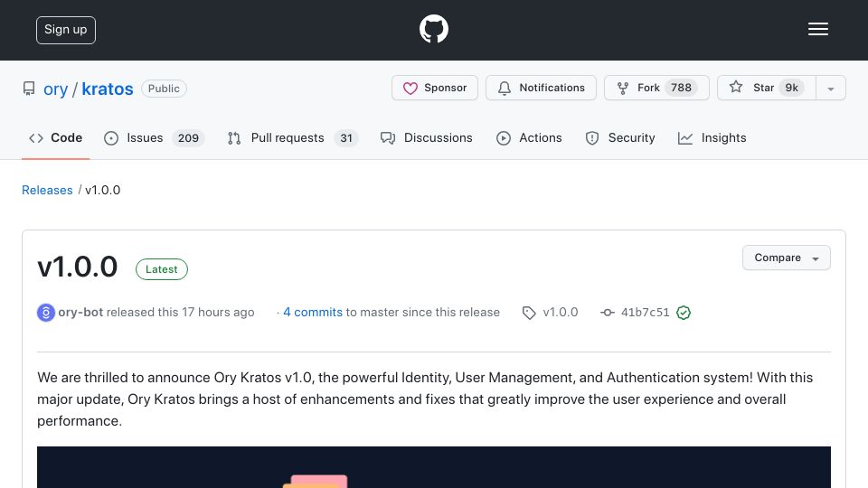Click the Sponsor heart button
This screenshot has width=868, height=488.
(x=435, y=88)
